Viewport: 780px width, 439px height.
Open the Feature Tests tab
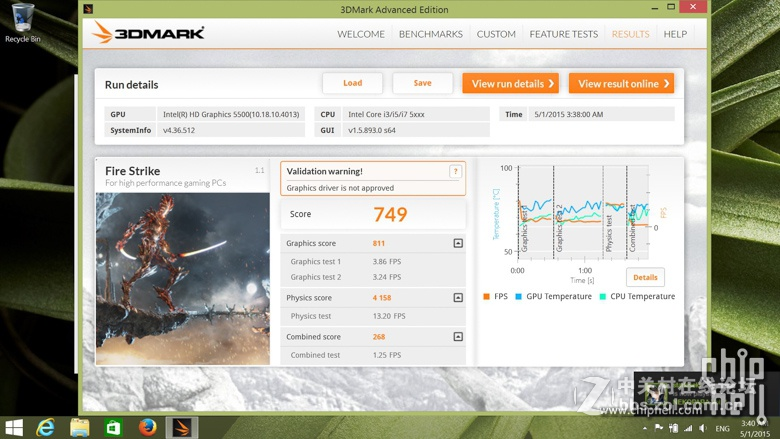pyautogui.click(x=563, y=34)
